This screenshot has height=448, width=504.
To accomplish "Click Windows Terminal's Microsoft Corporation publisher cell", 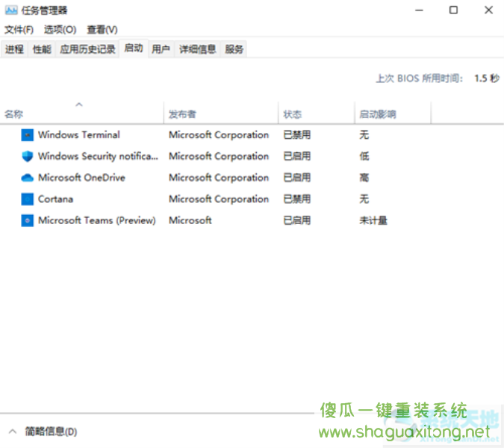I will [x=219, y=135].
